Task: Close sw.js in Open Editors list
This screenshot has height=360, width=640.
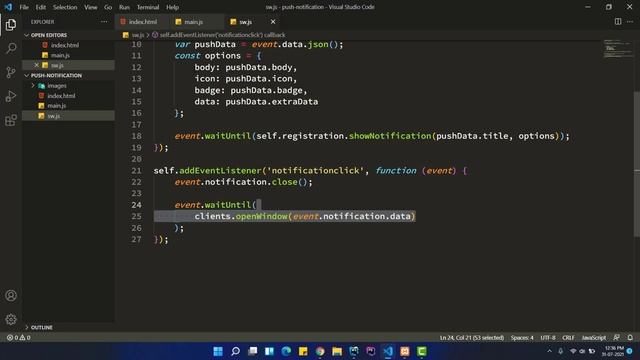Action: point(36,65)
